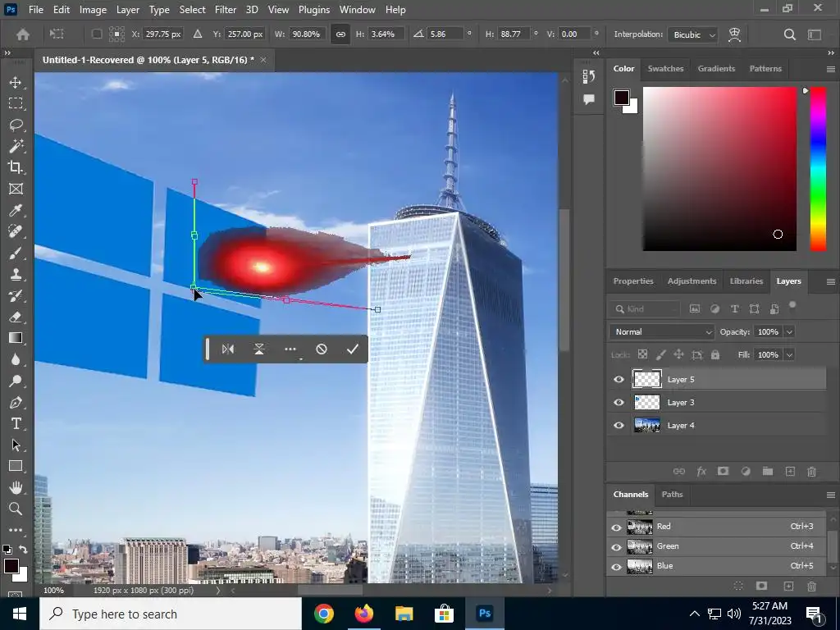Select the Pen tool
This screenshot has height=630, width=840.
(16, 402)
